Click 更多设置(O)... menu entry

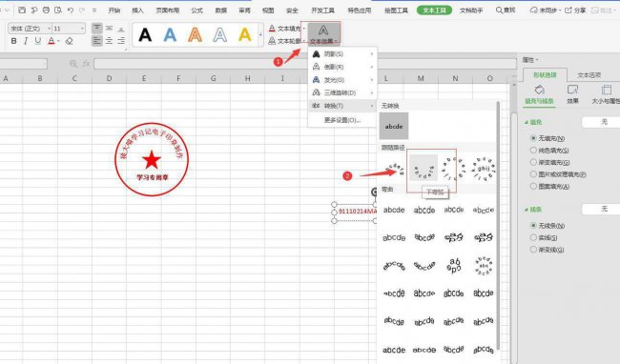pyautogui.click(x=342, y=120)
